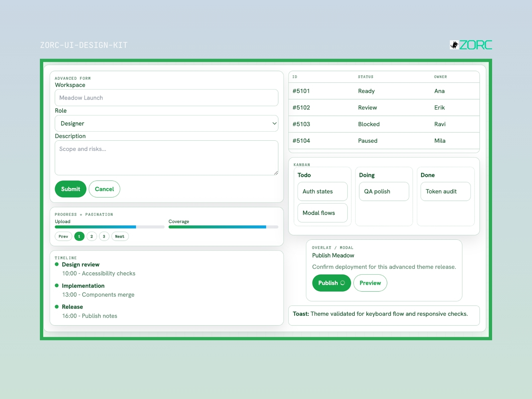Sort by the ID column header
Viewport: 532px width, 399px height.
click(x=295, y=77)
